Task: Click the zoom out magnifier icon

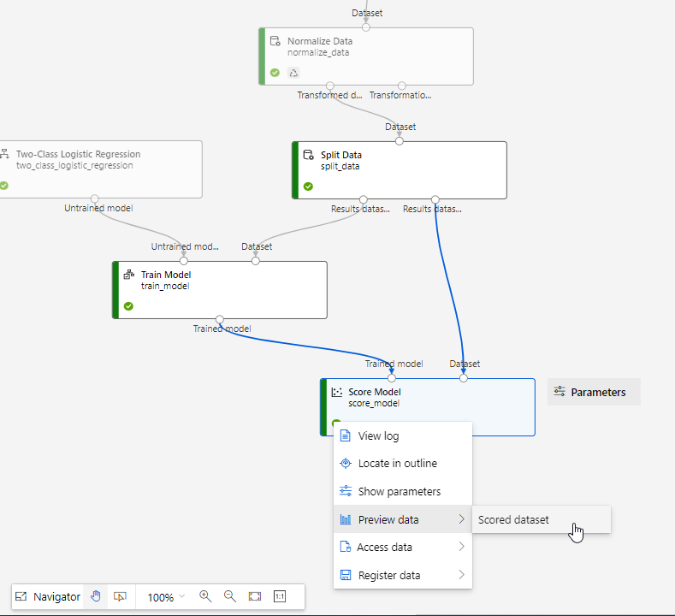Action: tap(229, 596)
